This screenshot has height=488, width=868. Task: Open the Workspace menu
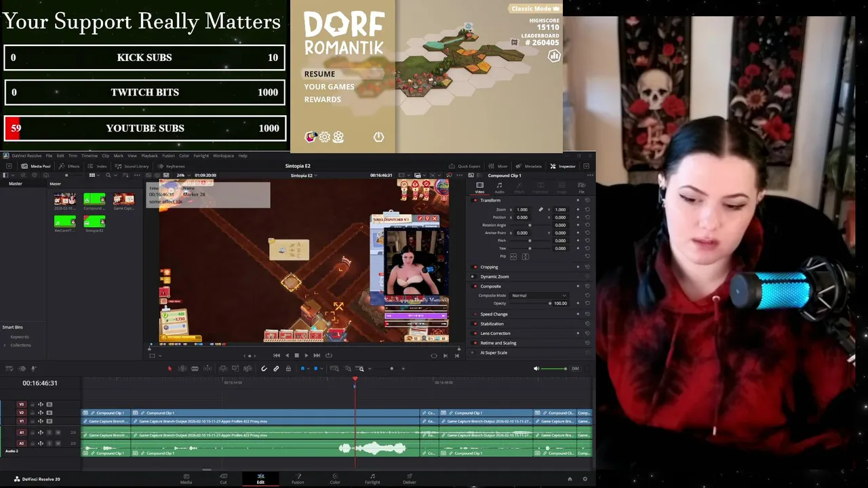223,156
